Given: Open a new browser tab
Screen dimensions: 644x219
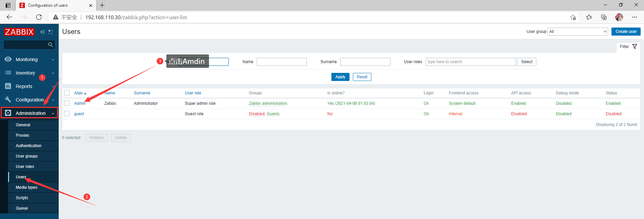Looking at the screenshot, I should 102,5.
